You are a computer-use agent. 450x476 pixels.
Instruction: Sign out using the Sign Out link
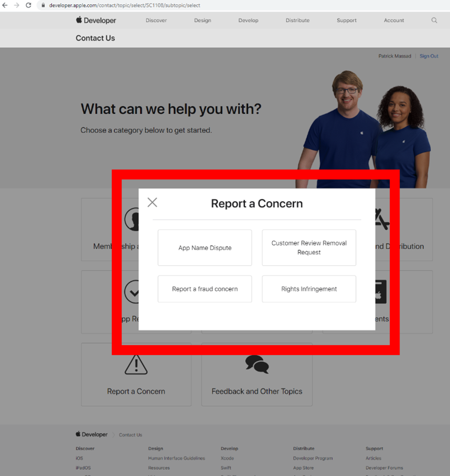coord(429,56)
